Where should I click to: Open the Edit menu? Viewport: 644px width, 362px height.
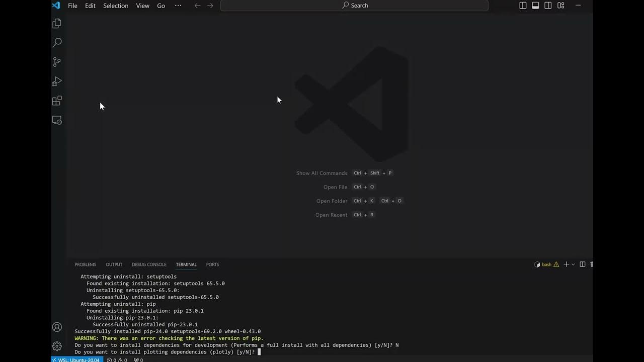90,6
